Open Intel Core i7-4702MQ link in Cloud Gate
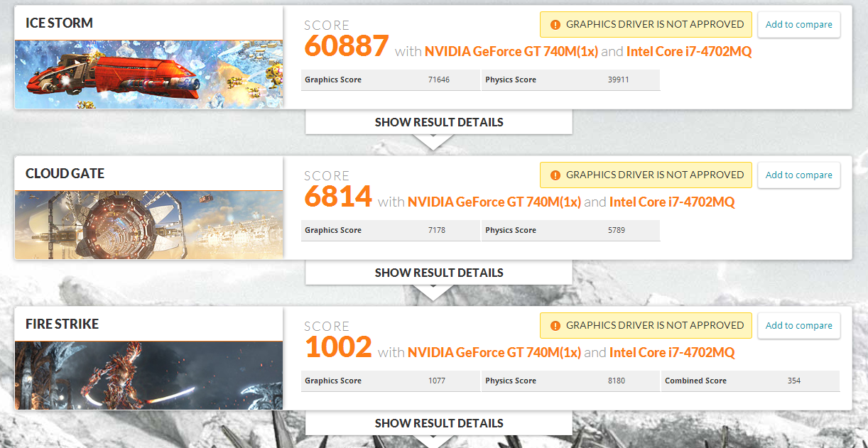Screen dimensions: 868x448 [x=672, y=202]
